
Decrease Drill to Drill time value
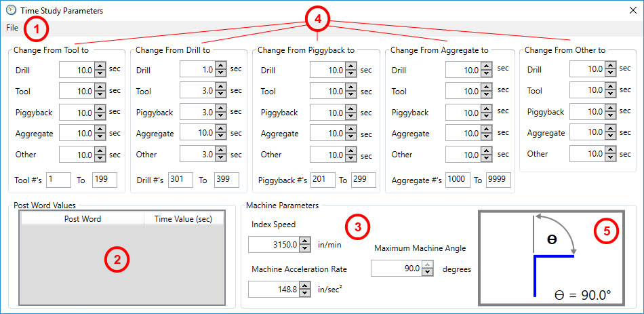[x=220, y=73]
